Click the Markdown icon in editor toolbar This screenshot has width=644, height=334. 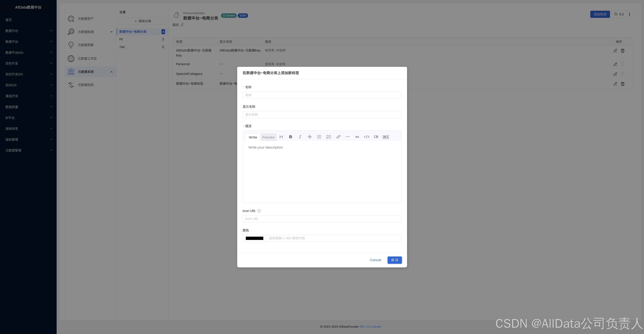[x=386, y=137]
